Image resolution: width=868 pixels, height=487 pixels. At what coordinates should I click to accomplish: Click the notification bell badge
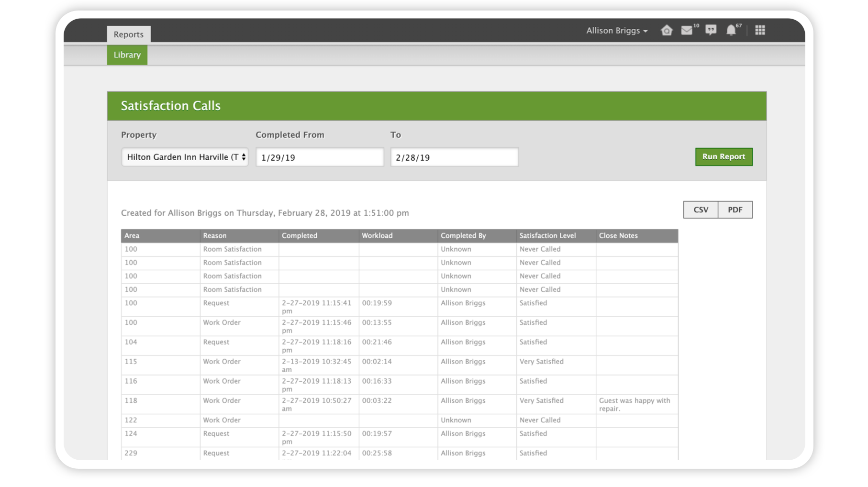coord(739,25)
